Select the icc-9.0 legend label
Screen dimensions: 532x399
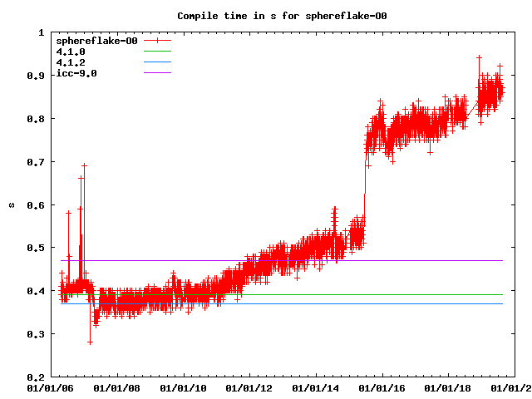click(x=76, y=73)
